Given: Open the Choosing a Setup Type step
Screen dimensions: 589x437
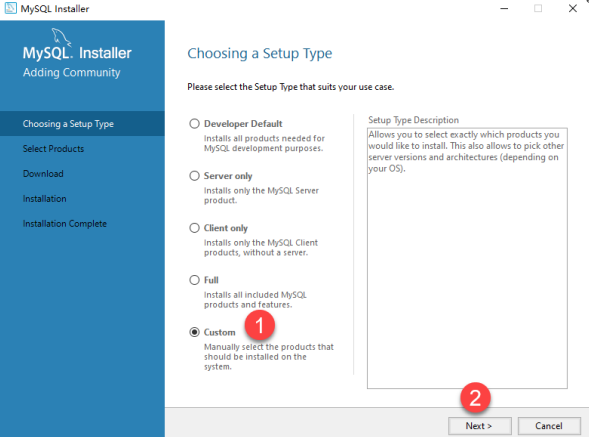Looking at the screenshot, I should point(82,124).
